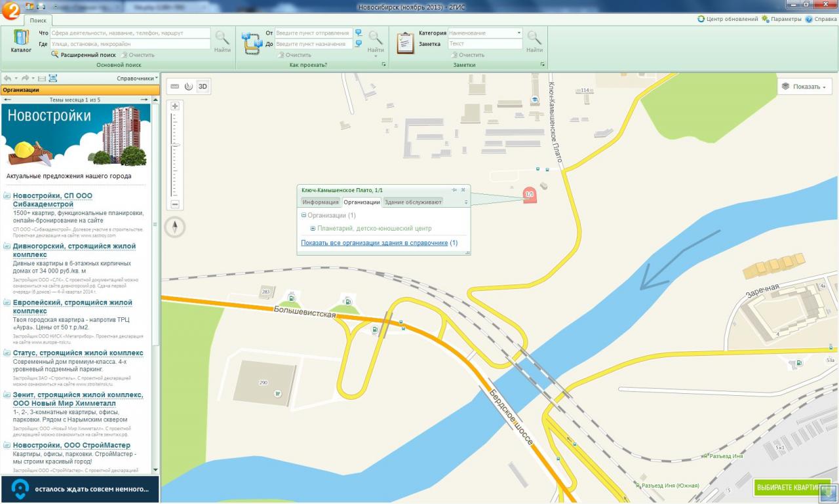The width and height of the screenshot is (839, 504).
Task: Open the Заметки clipboard icon
Action: click(405, 42)
